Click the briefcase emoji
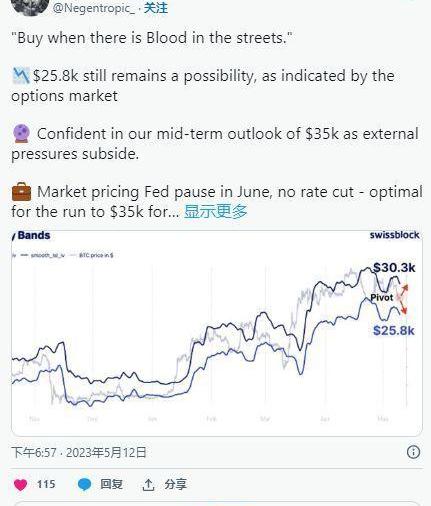The width and height of the screenshot is (431, 506). pos(21,192)
